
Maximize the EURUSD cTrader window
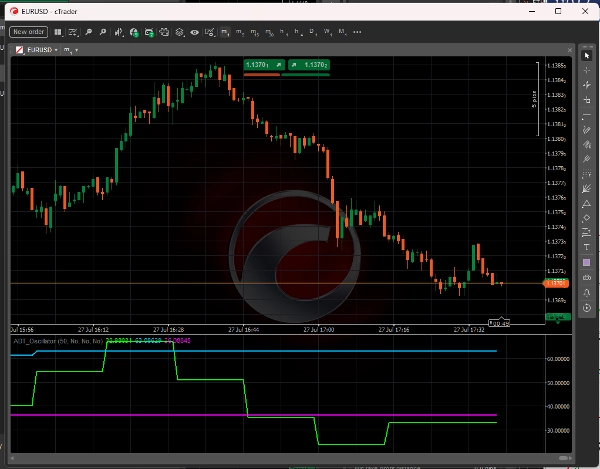(558, 11)
